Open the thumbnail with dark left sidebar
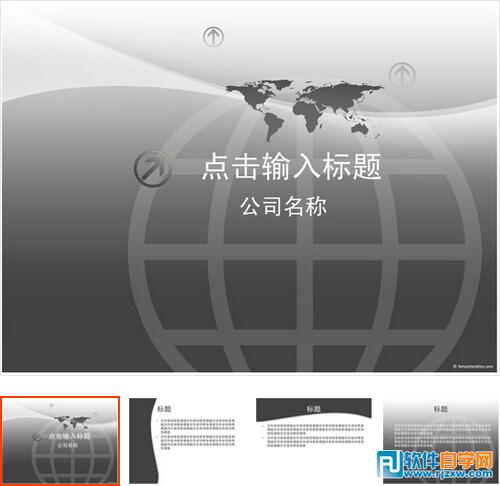Screen dimensions: 500x486 point(186,440)
